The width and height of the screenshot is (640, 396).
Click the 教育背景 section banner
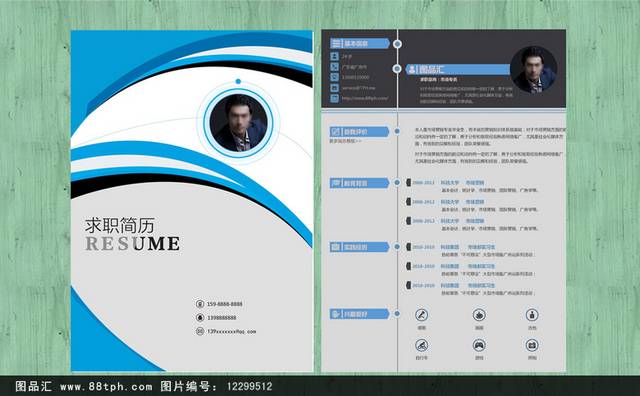coord(360,183)
